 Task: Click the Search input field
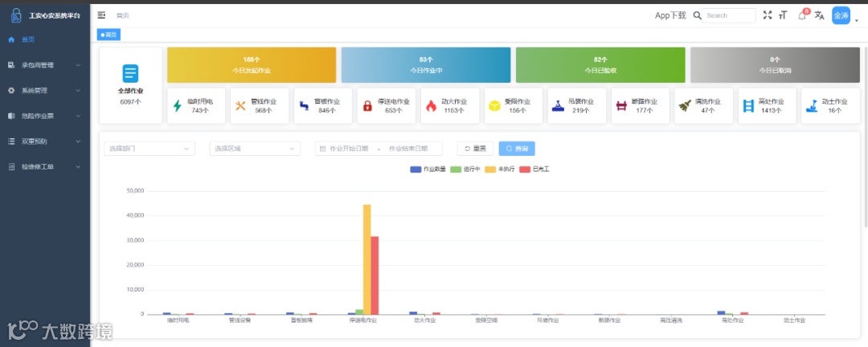coord(729,15)
